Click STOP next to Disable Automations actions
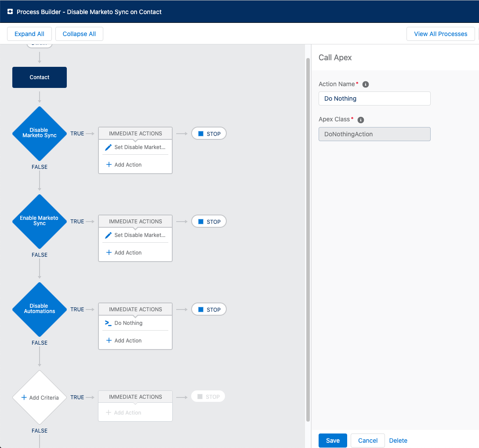Screen dimensions: 479x448 209,310
